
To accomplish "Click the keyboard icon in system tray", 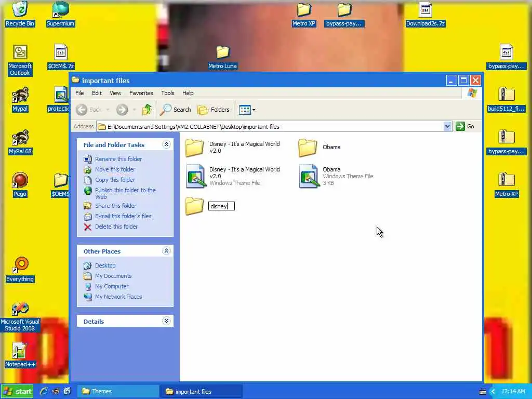I will coord(483,392).
